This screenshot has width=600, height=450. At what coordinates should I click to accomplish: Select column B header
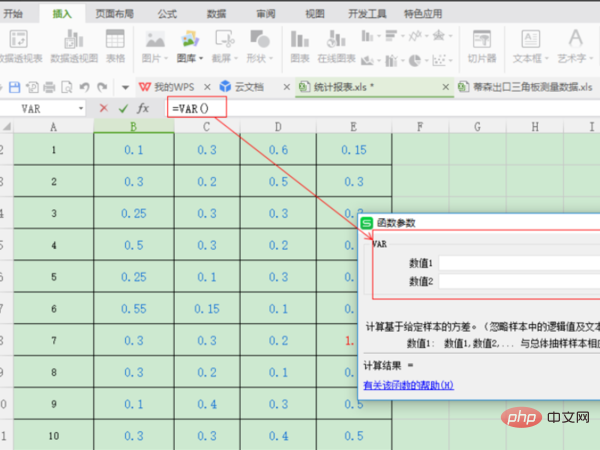click(134, 126)
